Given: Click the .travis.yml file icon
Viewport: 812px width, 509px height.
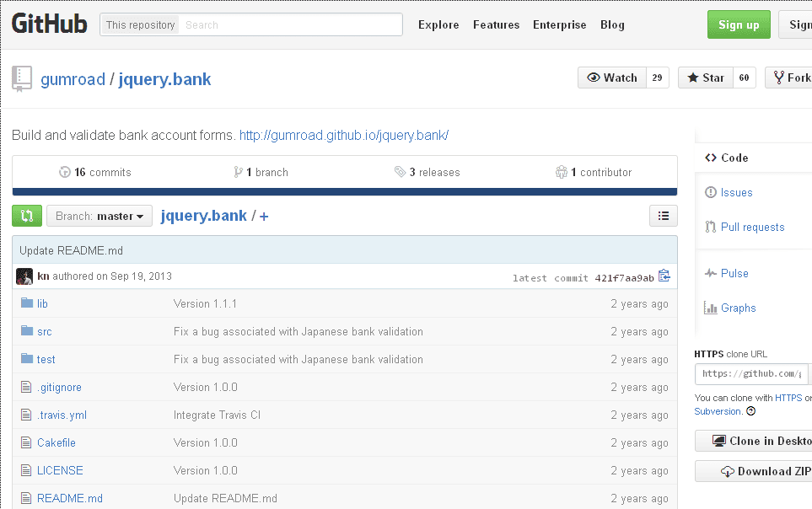Looking at the screenshot, I should click(x=26, y=415).
